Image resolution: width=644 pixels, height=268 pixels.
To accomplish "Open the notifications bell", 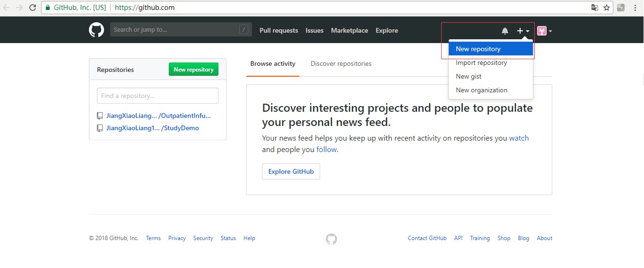I will point(505,31).
